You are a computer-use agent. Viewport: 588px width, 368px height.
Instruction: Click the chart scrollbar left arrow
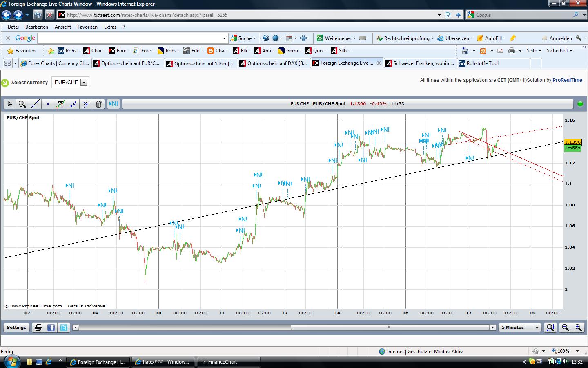(76, 328)
